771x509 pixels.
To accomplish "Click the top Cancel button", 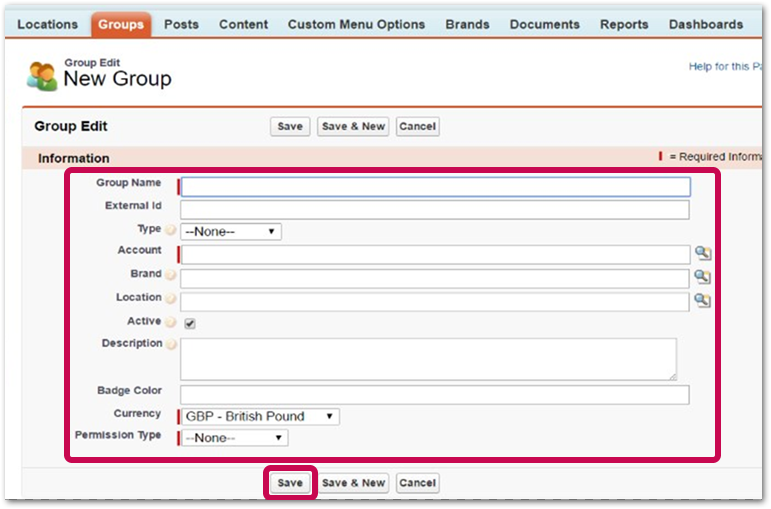I will coord(417,126).
